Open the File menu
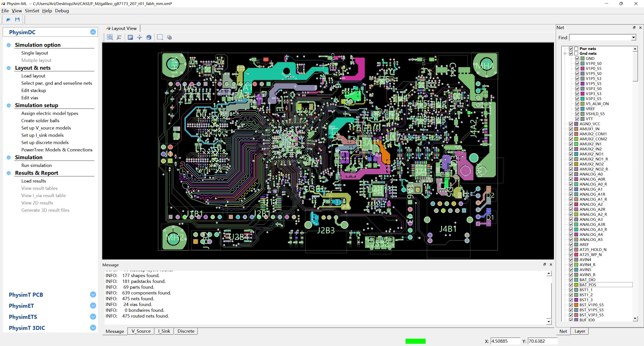 [x=5, y=11]
